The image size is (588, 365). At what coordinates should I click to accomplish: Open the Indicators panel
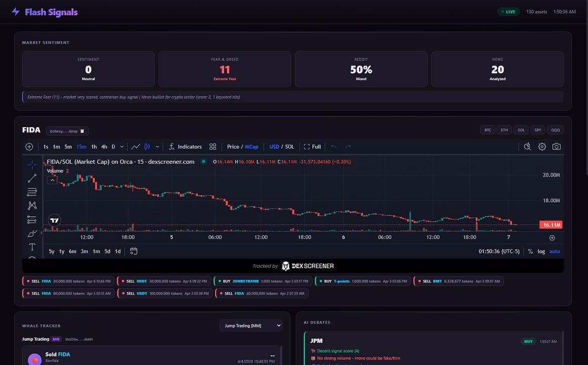(185, 147)
